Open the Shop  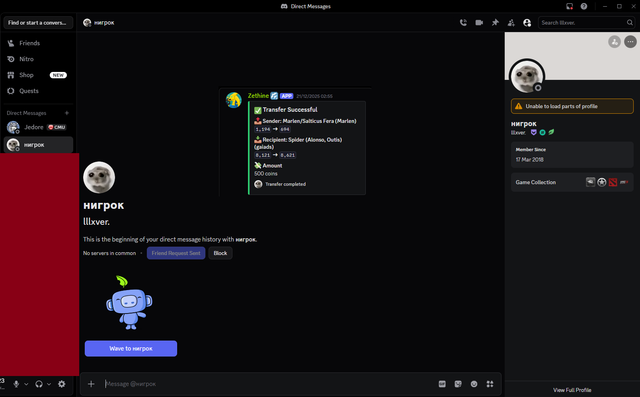(x=38, y=75)
